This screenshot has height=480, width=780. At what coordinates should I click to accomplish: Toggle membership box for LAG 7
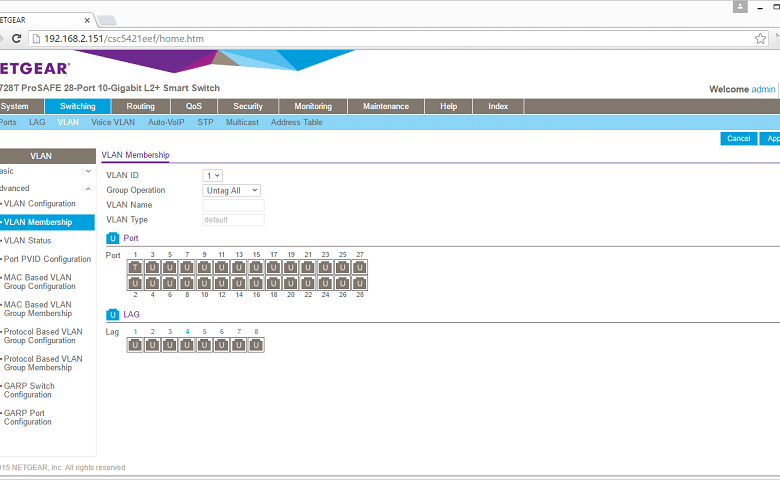[239, 345]
